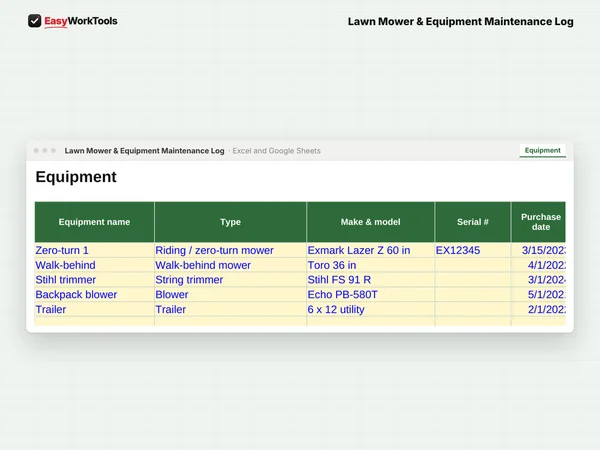
Task: Select the Trailer type cell
Action: coord(230,309)
